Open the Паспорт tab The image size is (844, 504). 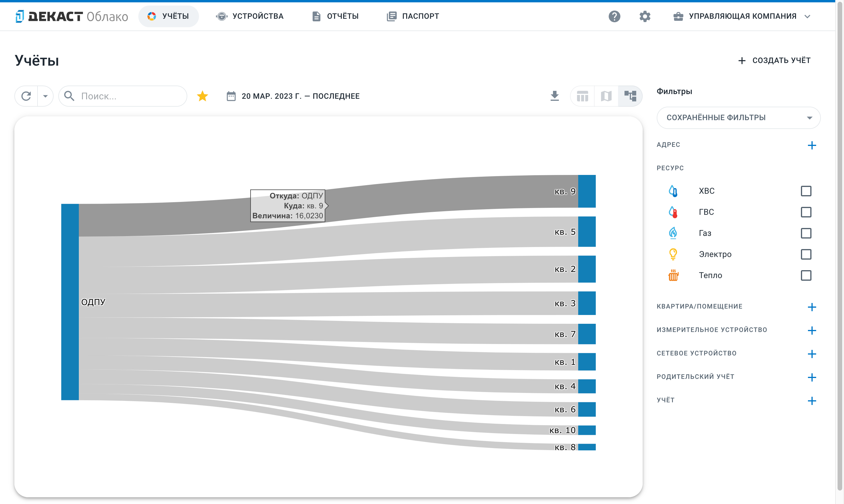point(413,16)
